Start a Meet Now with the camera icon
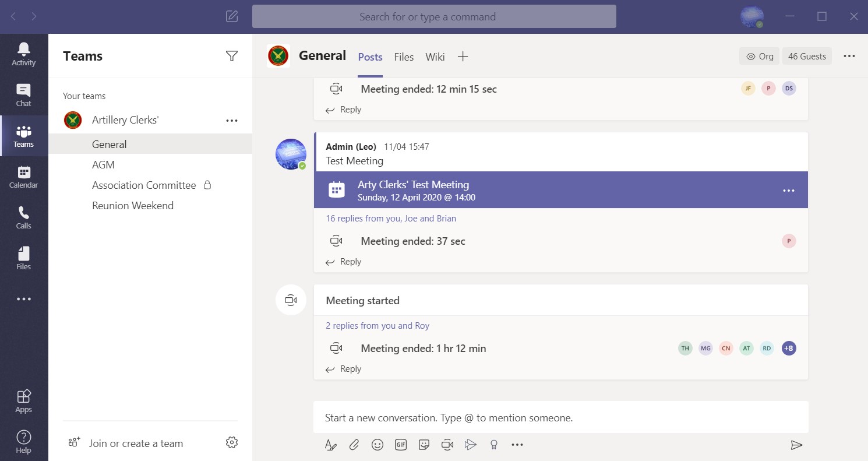This screenshot has height=461, width=868. (x=447, y=445)
